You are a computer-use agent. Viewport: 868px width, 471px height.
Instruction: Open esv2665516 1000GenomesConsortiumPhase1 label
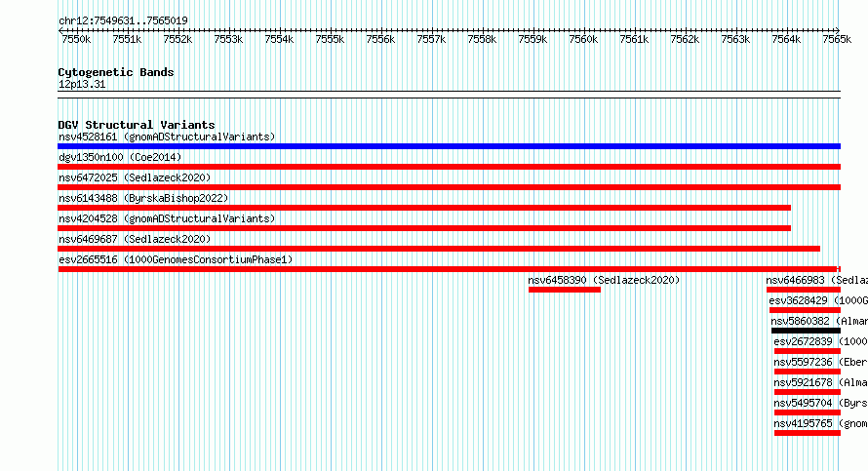[176, 259]
